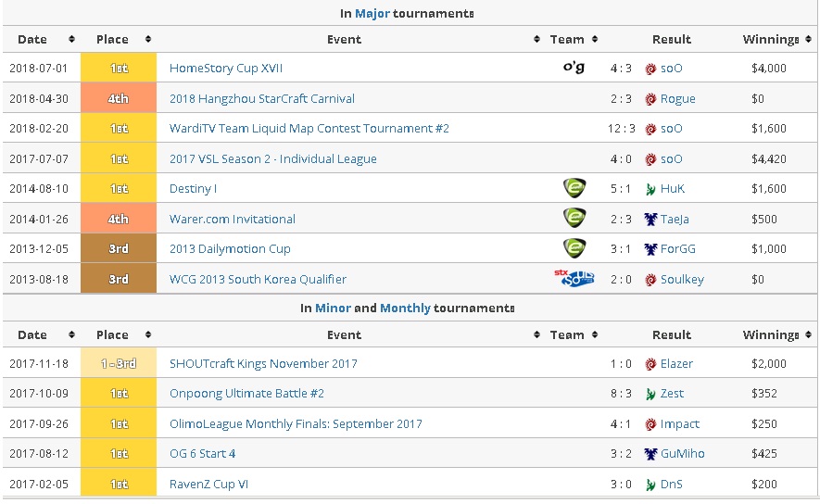Click the STX Soul team logo
The image size is (820, 504).
(574, 278)
